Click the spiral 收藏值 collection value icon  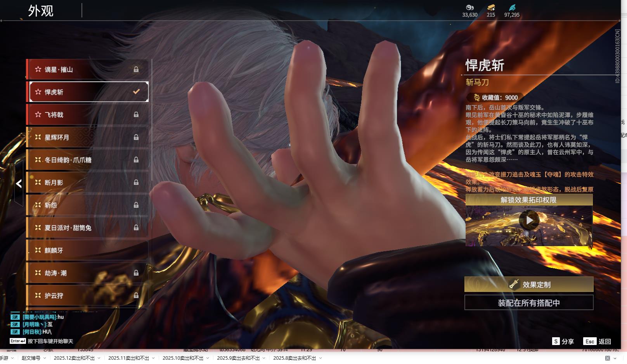click(476, 98)
